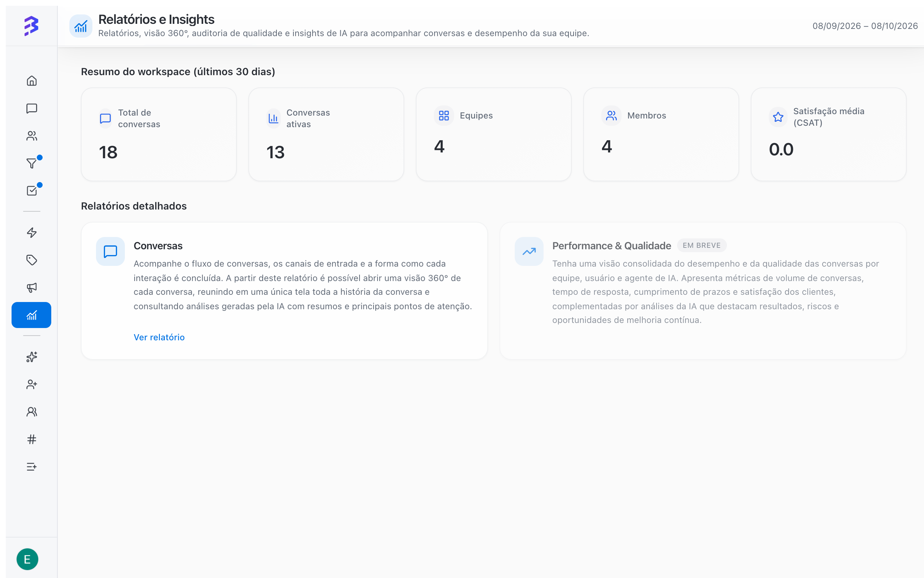Open the checkbox tasks icon in sidebar
This screenshot has height=578, width=924.
32,191
